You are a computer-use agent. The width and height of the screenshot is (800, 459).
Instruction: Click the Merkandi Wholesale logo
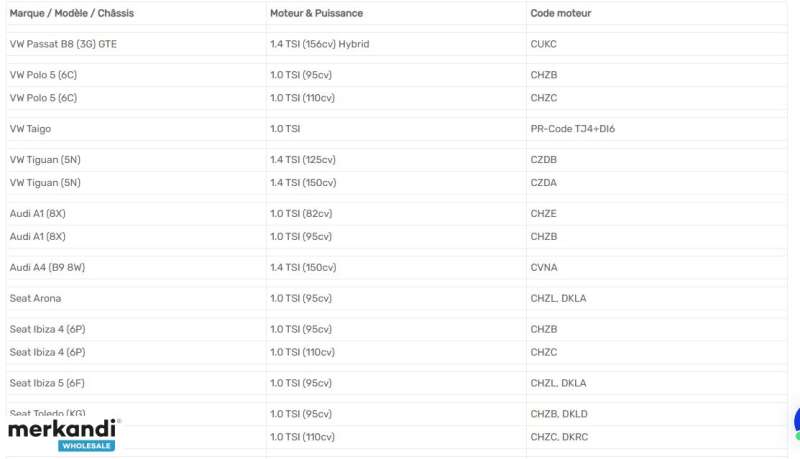(63, 435)
